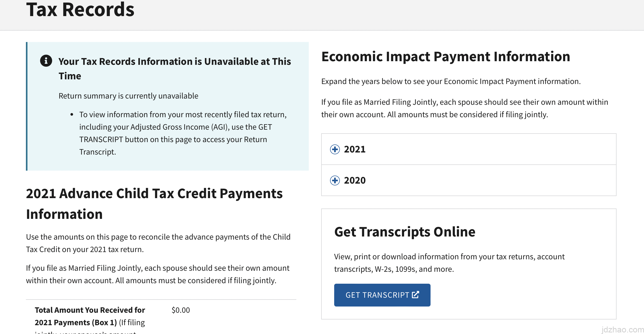Screen dimensions: 644x334
Task: Click the Expand the years below paragraph
Action: (451, 81)
